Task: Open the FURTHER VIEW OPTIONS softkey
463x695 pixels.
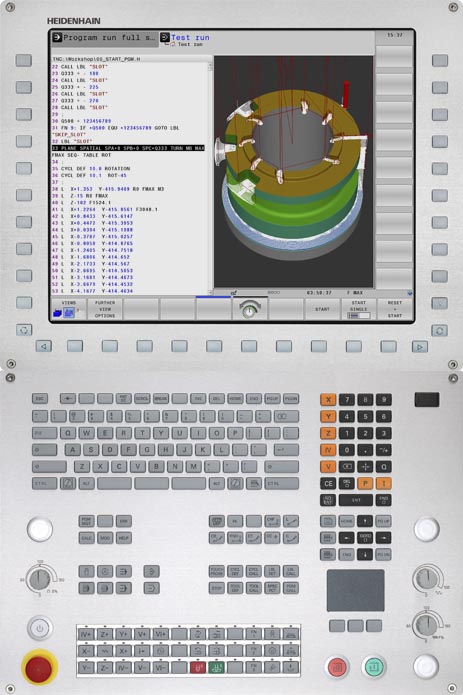Action: (x=105, y=309)
